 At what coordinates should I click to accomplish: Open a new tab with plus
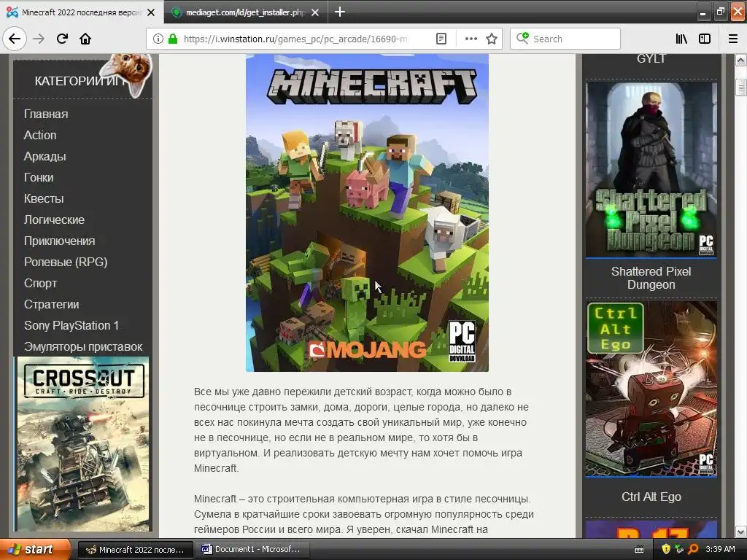tap(340, 12)
